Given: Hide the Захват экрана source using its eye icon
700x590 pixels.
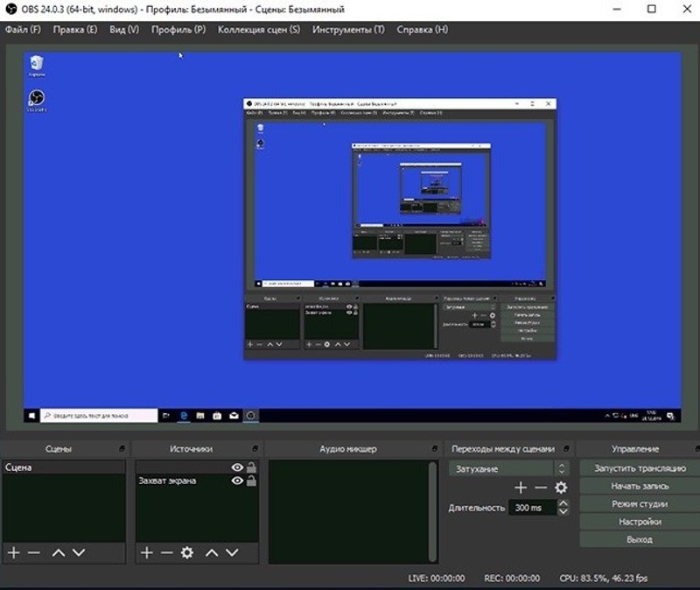Looking at the screenshot, I should tap(237, 481).
